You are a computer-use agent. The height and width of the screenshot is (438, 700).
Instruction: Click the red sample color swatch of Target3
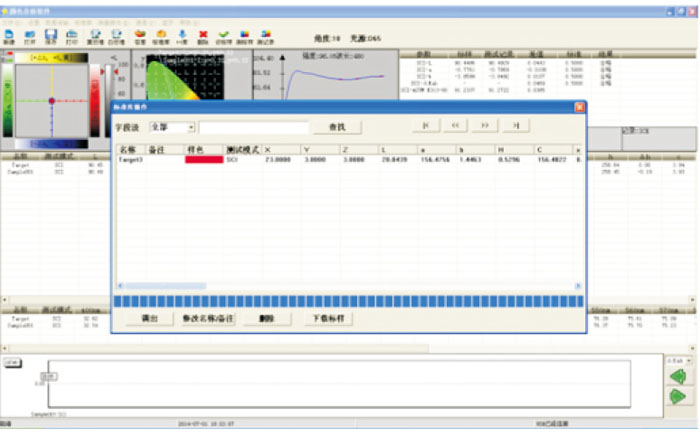pyautogui.click(x=204, y=159)
